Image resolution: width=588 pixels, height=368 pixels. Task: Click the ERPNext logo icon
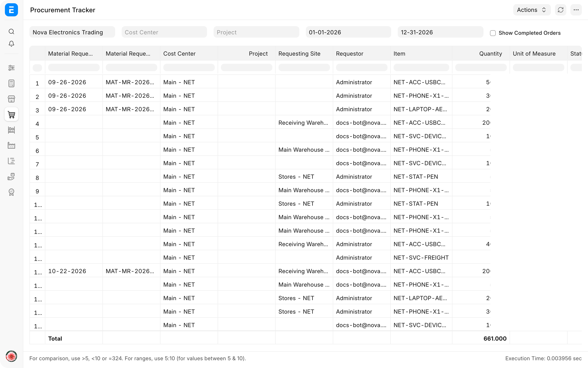11,10
